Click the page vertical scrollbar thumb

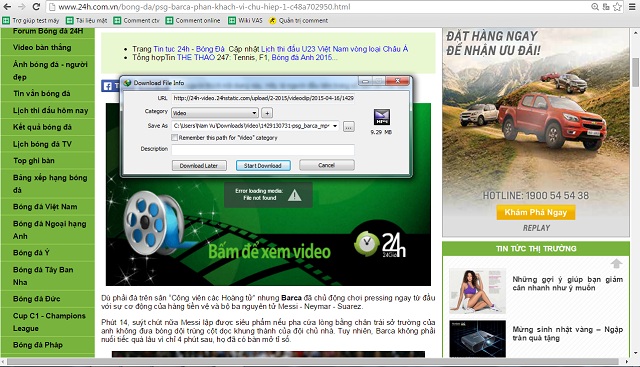[635, 72]
